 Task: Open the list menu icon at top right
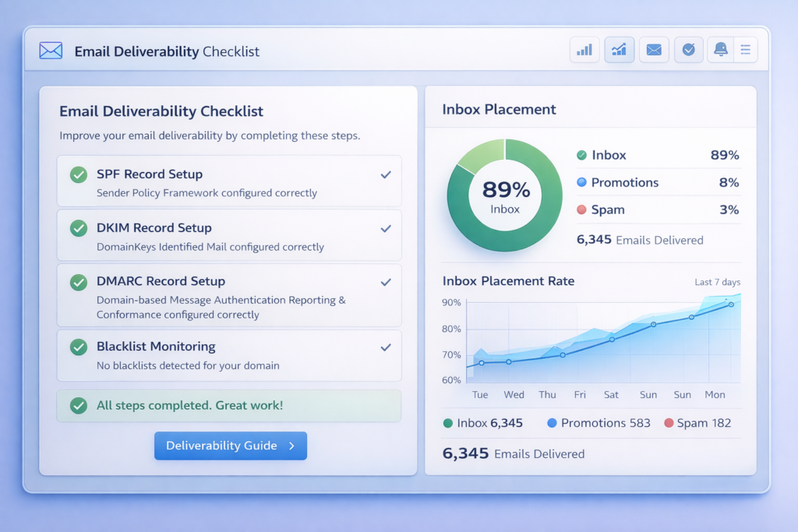point(746,49)
